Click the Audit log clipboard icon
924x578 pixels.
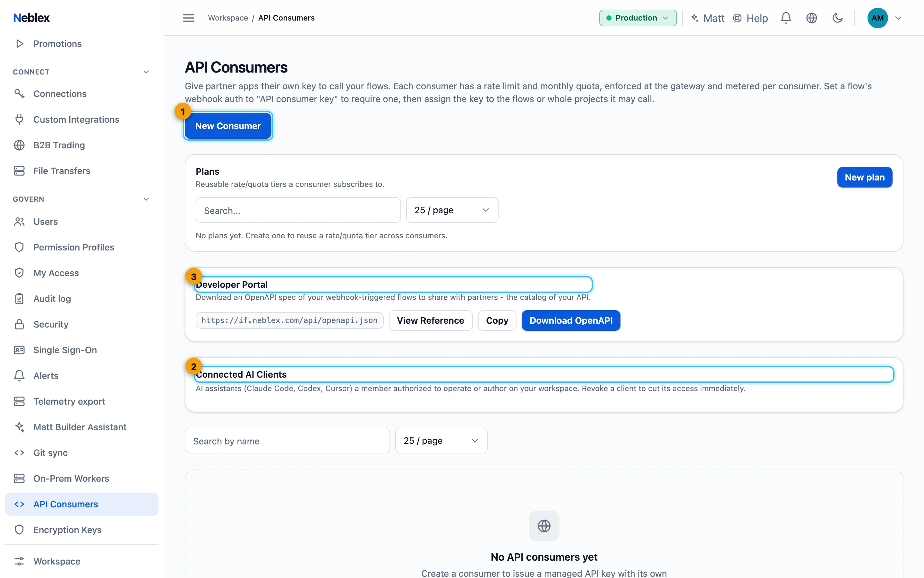click(x=20, y=299)
